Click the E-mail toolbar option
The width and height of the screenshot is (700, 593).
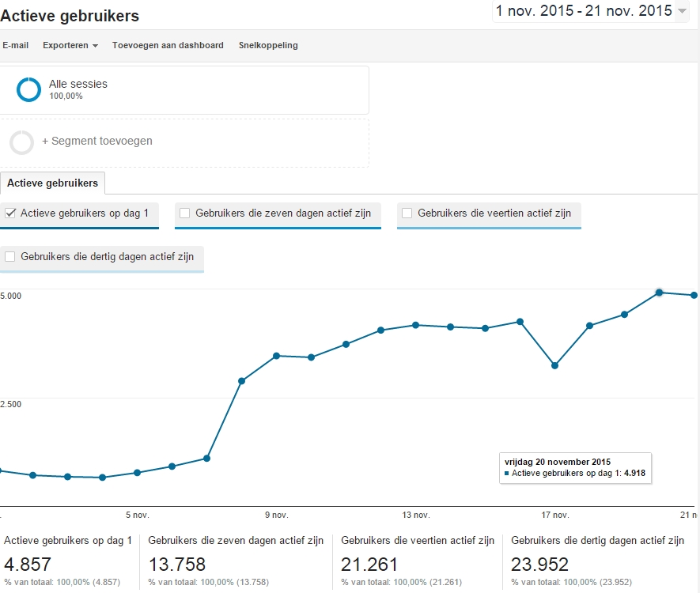(15, 45)
